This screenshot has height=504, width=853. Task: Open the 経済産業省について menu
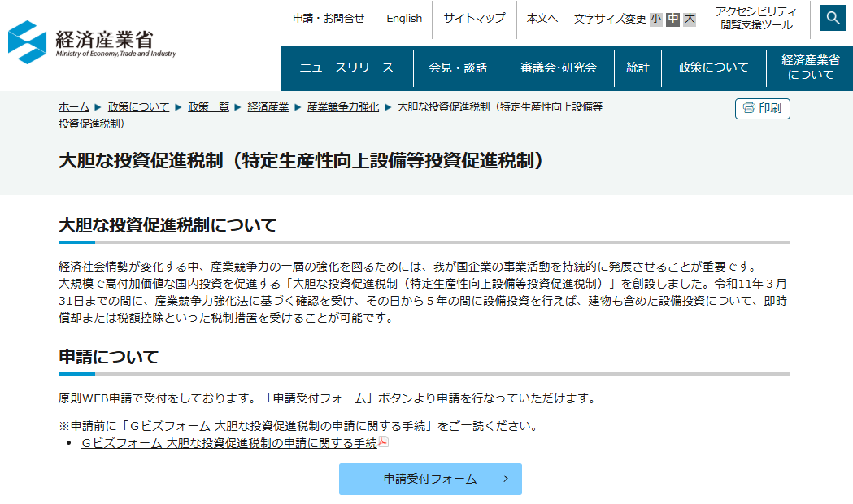810,68
